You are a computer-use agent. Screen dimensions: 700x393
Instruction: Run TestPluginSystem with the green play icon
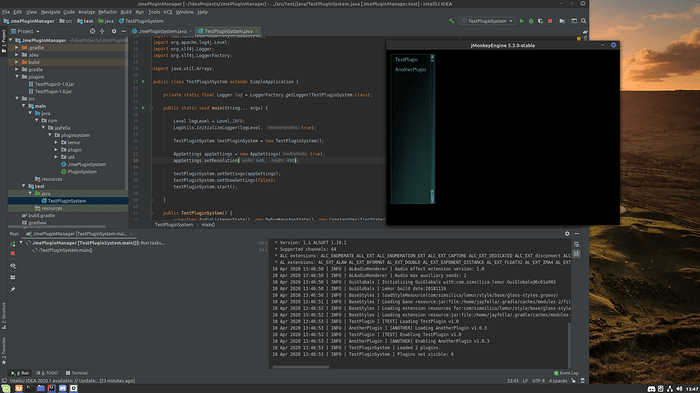click(521, 21)
